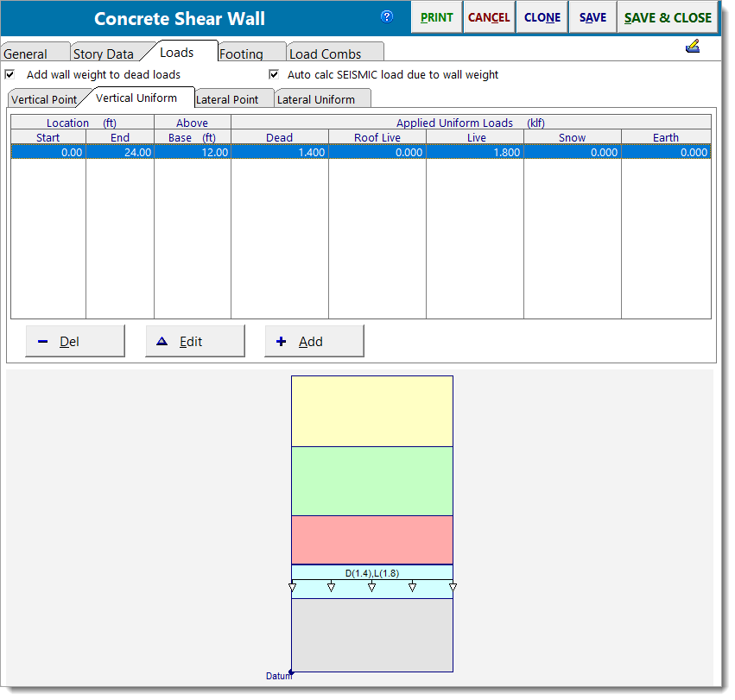Click the yellow top story block in diagram
The image size is (735, 700).
(x=371, y=410)
